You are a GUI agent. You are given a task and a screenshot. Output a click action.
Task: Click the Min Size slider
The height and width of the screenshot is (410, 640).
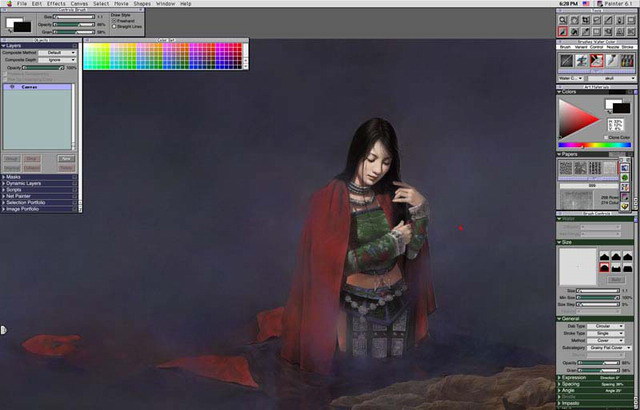point(598,298)
